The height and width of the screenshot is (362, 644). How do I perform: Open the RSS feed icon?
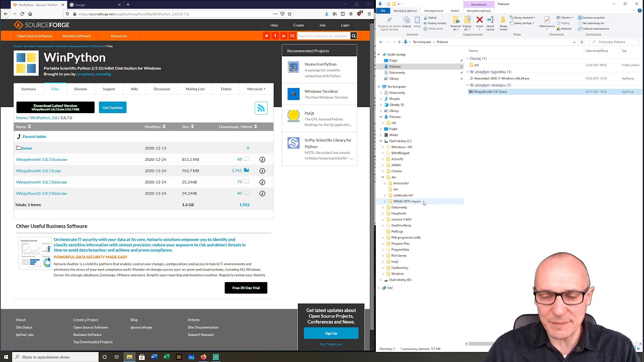(x=261, y=108)
